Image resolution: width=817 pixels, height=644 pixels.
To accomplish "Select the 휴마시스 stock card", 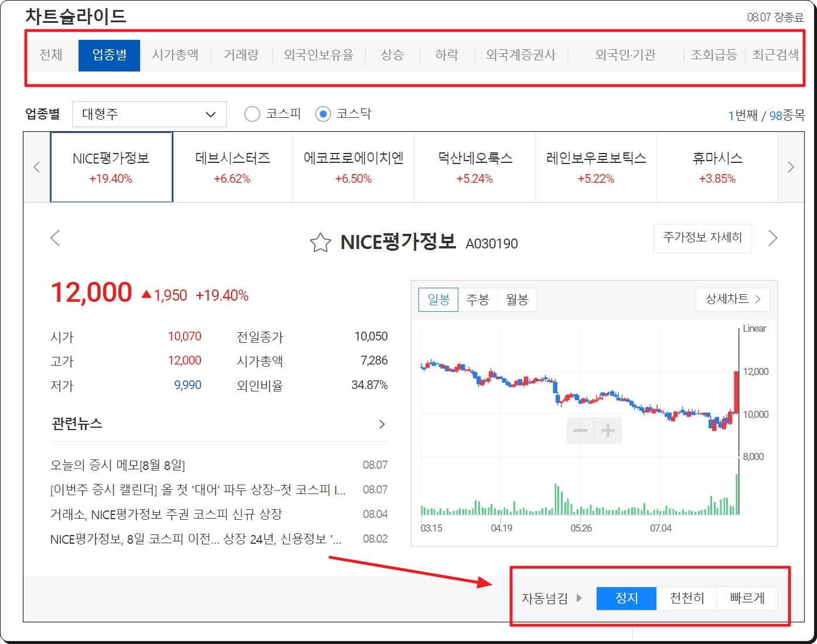I will coord(717,167).
